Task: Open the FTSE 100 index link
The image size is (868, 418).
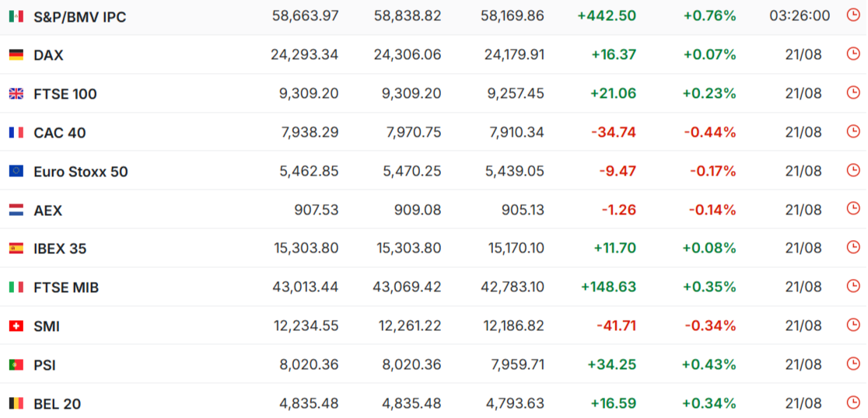Action: [65, 95]
